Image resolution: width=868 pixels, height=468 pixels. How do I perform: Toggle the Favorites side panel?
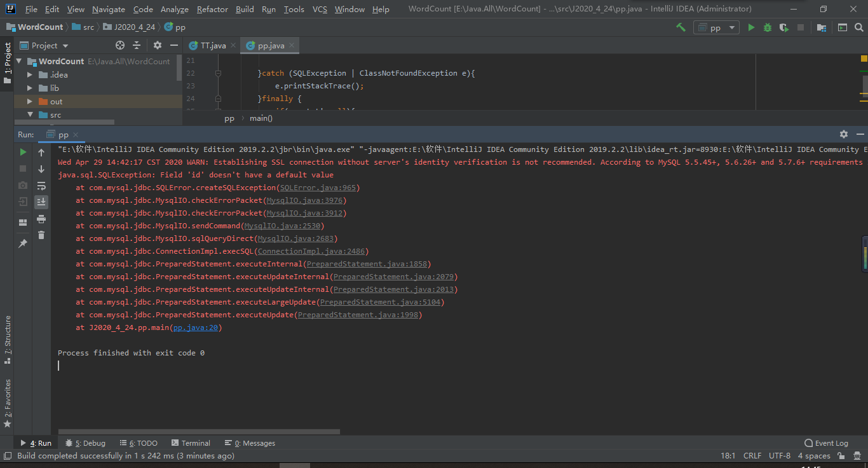(8, 403)
